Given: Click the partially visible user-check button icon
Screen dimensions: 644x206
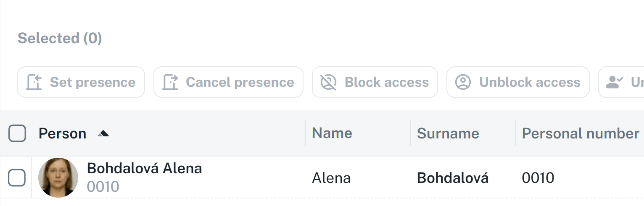Looking at the screenshot, I should pyautogui.click(x=614, y=82).
